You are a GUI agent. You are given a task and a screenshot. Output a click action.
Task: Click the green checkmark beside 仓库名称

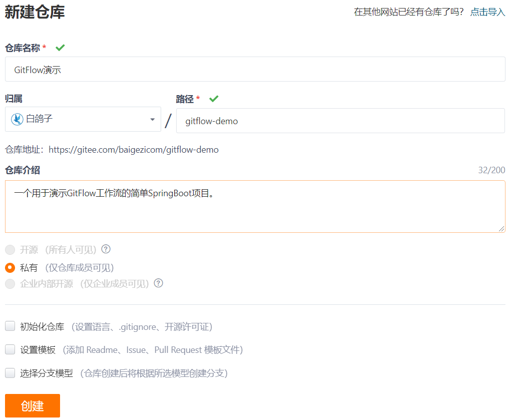pos(60,48)
